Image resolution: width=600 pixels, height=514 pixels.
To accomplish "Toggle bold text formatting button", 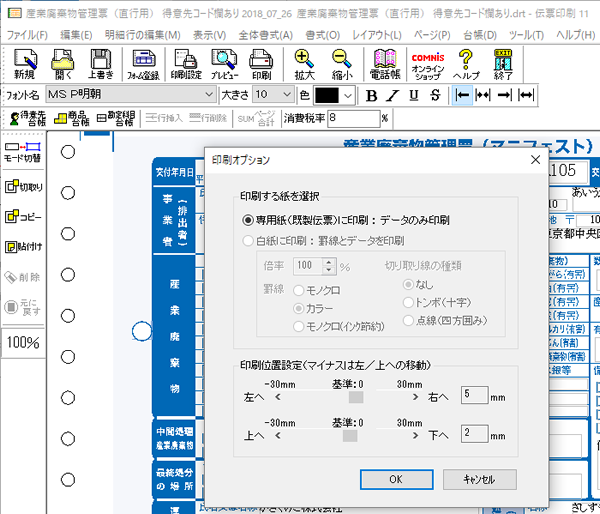I will (x=371, y=95).
